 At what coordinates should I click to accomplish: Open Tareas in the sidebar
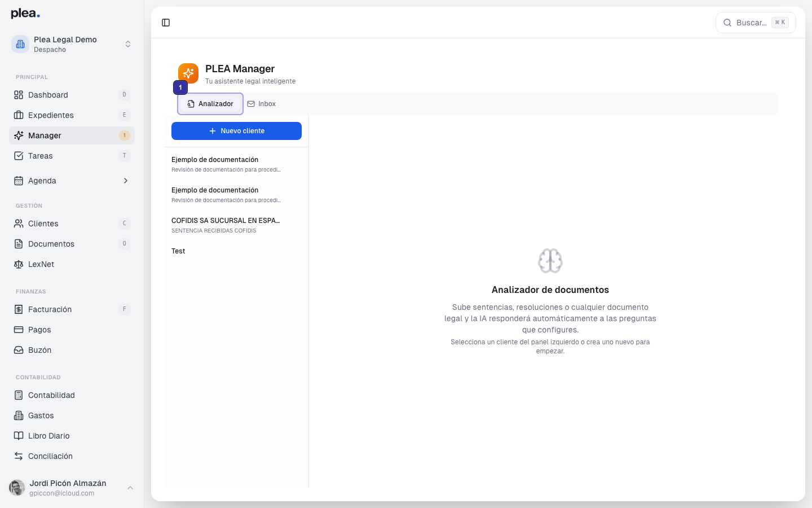click(72, 156)
